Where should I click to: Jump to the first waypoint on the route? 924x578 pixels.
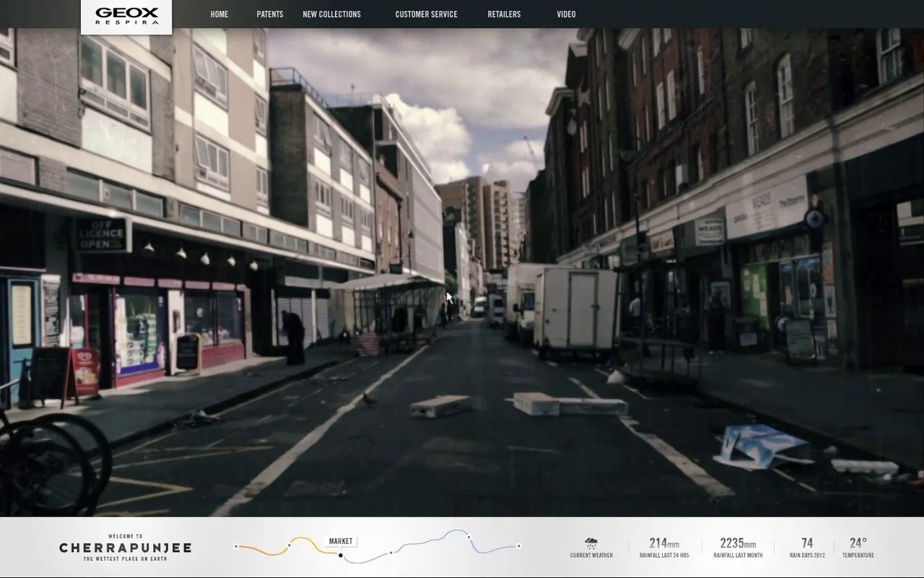236,546
